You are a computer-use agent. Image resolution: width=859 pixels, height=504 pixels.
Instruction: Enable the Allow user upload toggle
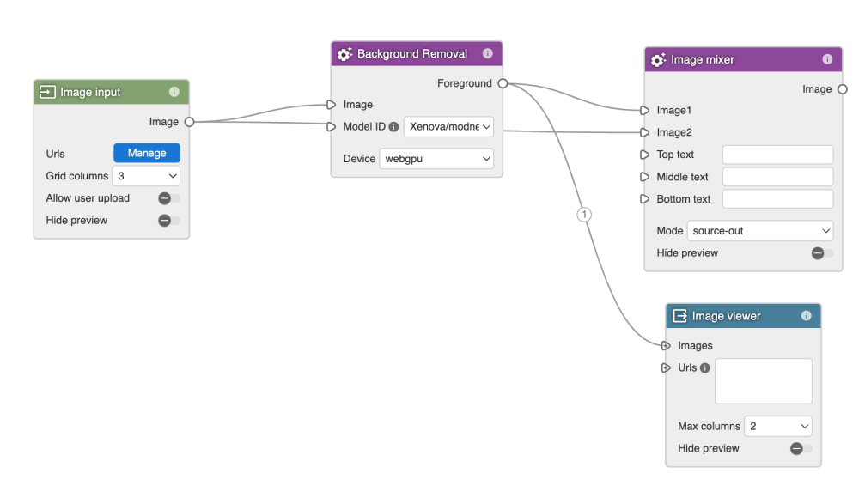click(168, 198)
